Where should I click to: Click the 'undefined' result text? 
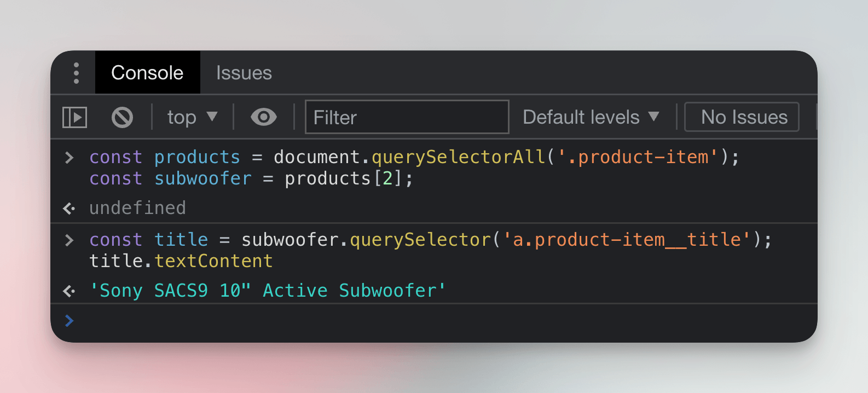pyautogui.click(x=137, y=208)
